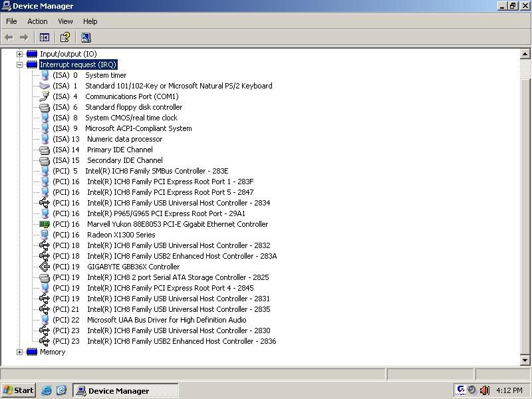Click the Marvell Yukon Ethernet icon
The height and width of the screenshot is (399, 532).
pos(45,224)
